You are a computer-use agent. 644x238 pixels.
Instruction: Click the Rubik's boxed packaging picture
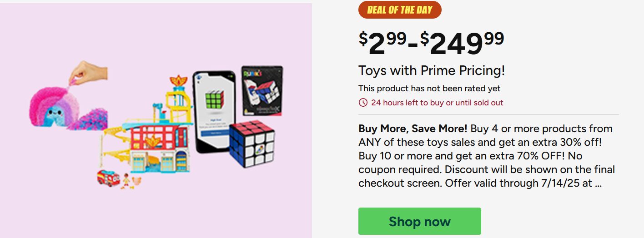[262, 89]
